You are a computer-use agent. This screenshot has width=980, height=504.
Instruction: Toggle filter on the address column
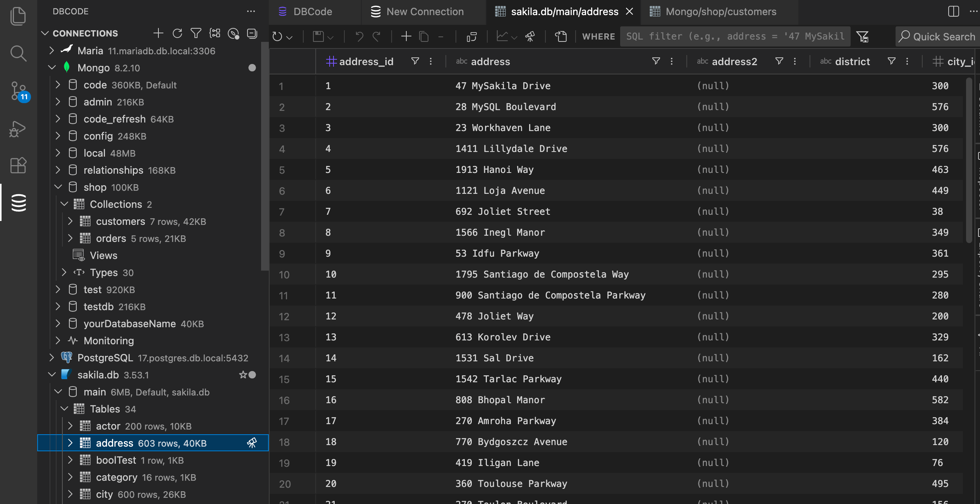tap(656, 61)
